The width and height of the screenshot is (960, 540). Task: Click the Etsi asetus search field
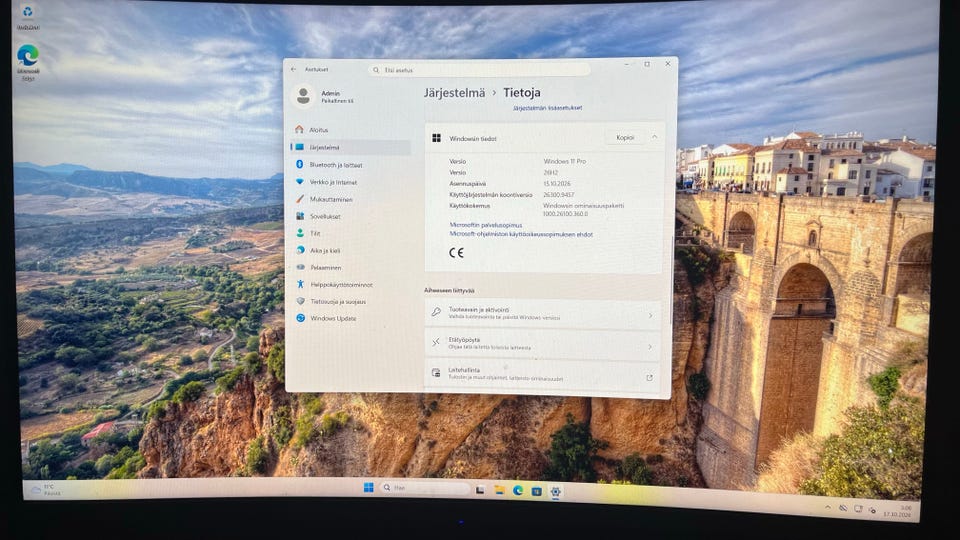[479, 70]
